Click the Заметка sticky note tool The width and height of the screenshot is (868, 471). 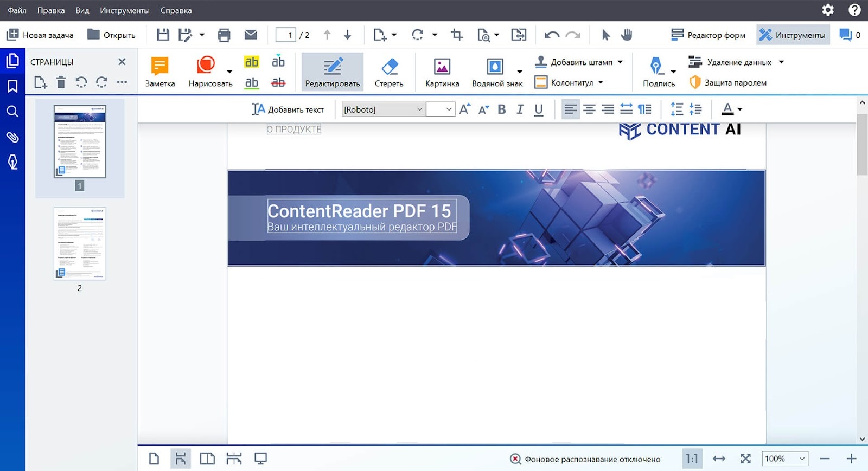tap(160, 72)
